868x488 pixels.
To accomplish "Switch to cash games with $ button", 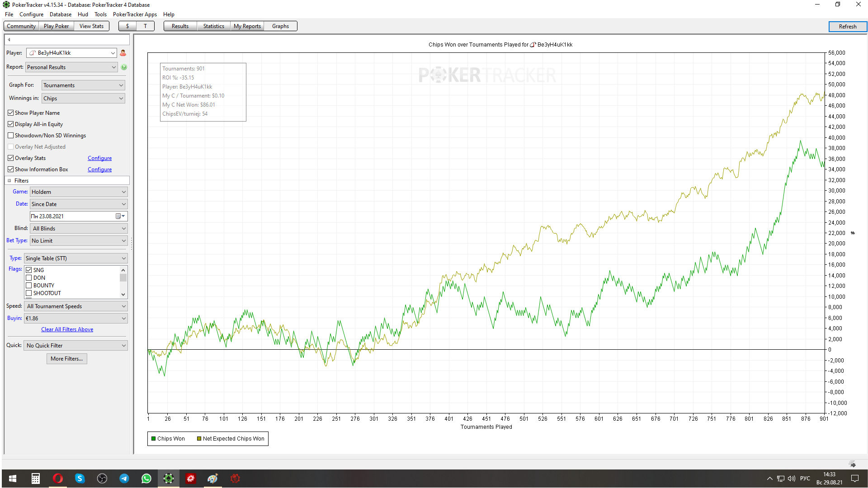I will click(x=127, y=26).
